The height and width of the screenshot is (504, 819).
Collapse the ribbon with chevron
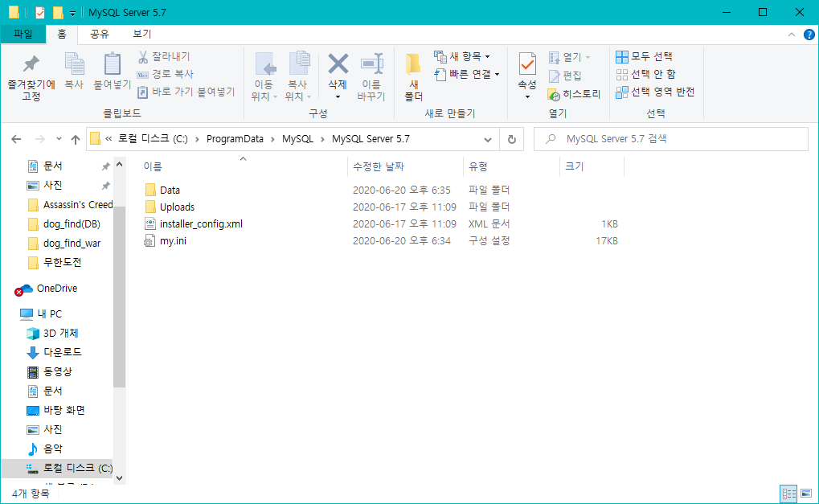792,35
